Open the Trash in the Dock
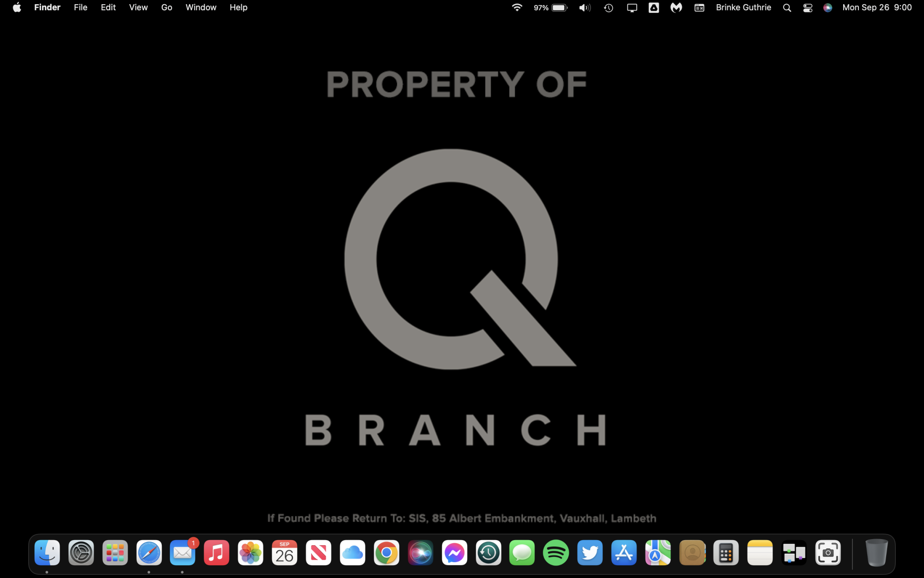Image resolution: width=924 pixels, height=578 pixels. [x=876, y=553]
